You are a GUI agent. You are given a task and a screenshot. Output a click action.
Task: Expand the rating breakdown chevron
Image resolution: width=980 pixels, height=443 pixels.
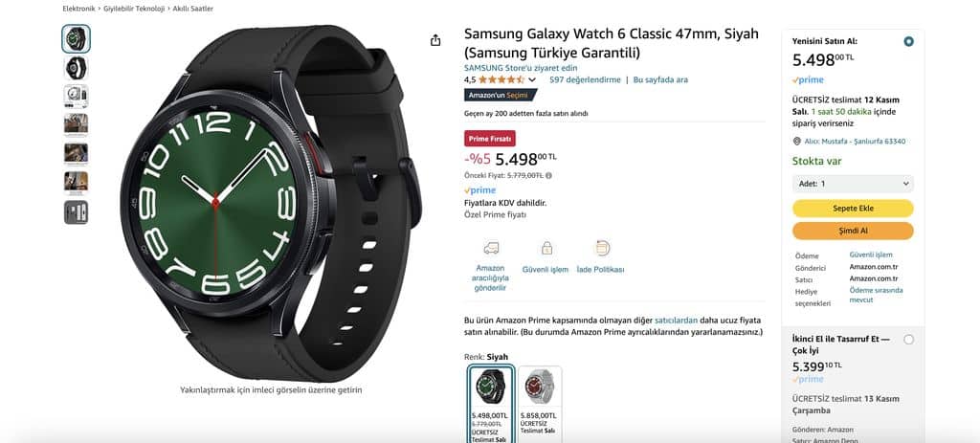click(532, 80)
